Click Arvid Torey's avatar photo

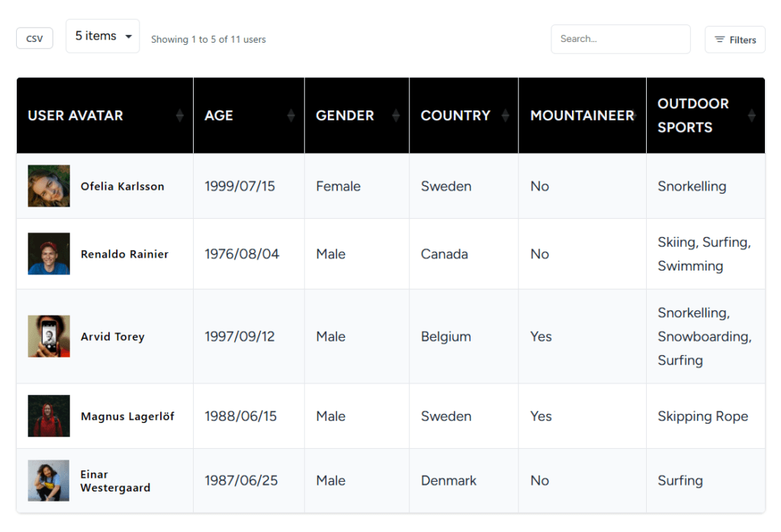(49, 336)
